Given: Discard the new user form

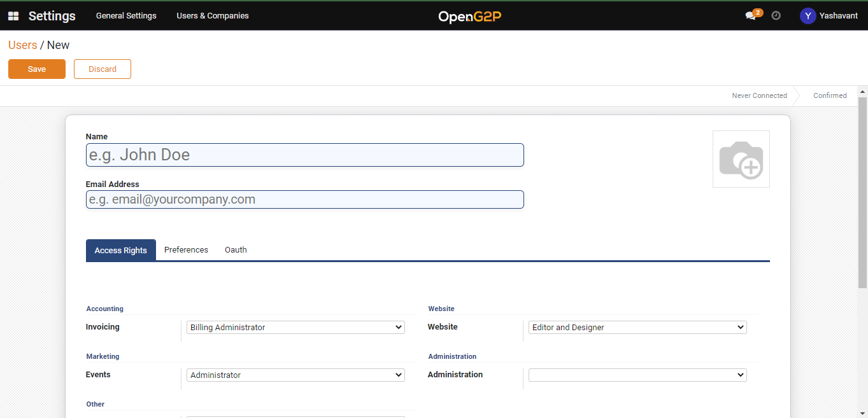Looking at the screenshot, I should (x=103, y=69).
